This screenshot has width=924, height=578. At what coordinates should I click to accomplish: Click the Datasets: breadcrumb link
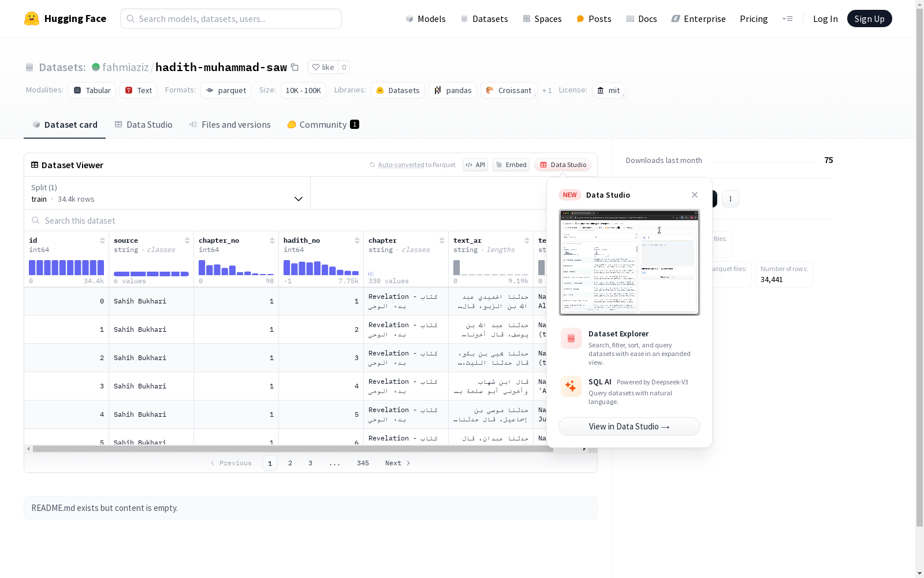tap(62, 67)
